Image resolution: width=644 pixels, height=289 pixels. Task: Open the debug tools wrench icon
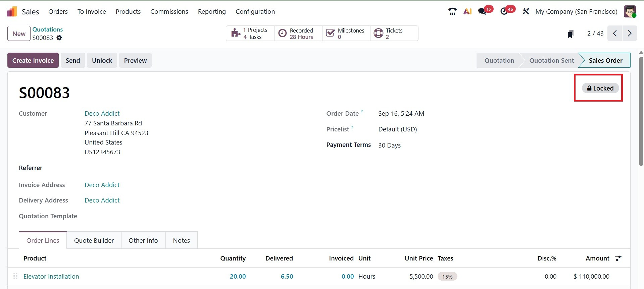(x=526, y=11)
